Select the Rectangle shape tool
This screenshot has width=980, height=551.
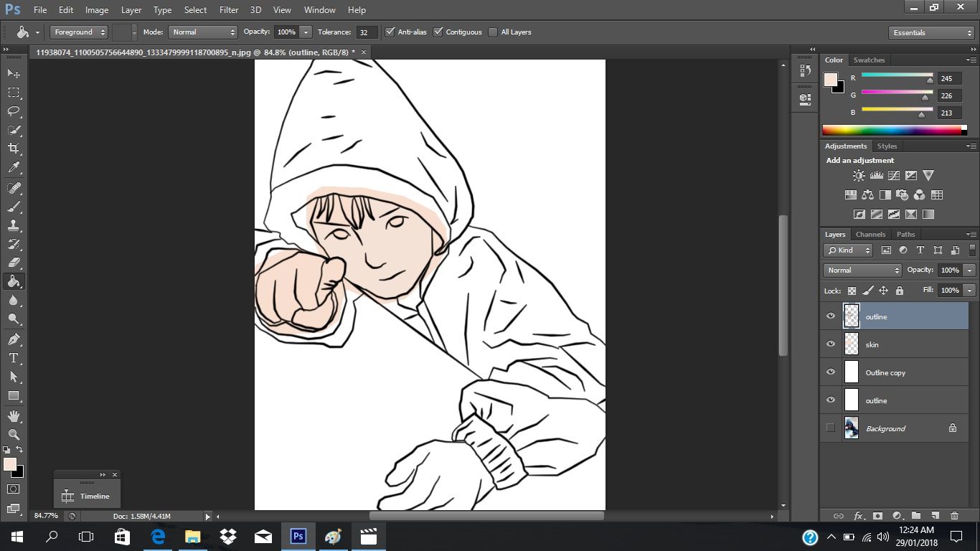point(14,395)
